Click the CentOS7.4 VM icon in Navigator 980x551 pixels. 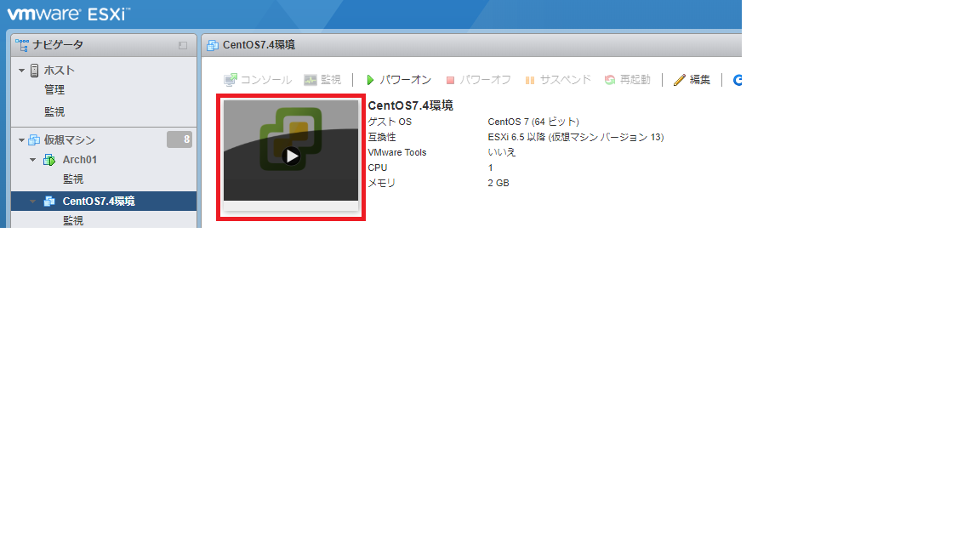point(48,202)
